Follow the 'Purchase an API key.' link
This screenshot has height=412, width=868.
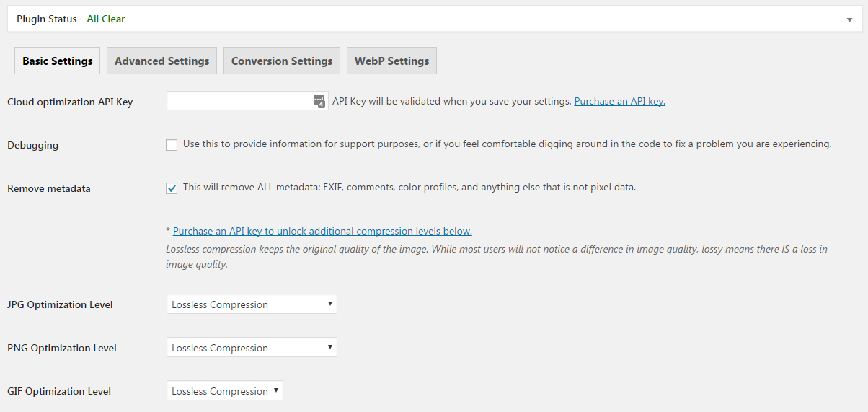[x=619, y=101]
